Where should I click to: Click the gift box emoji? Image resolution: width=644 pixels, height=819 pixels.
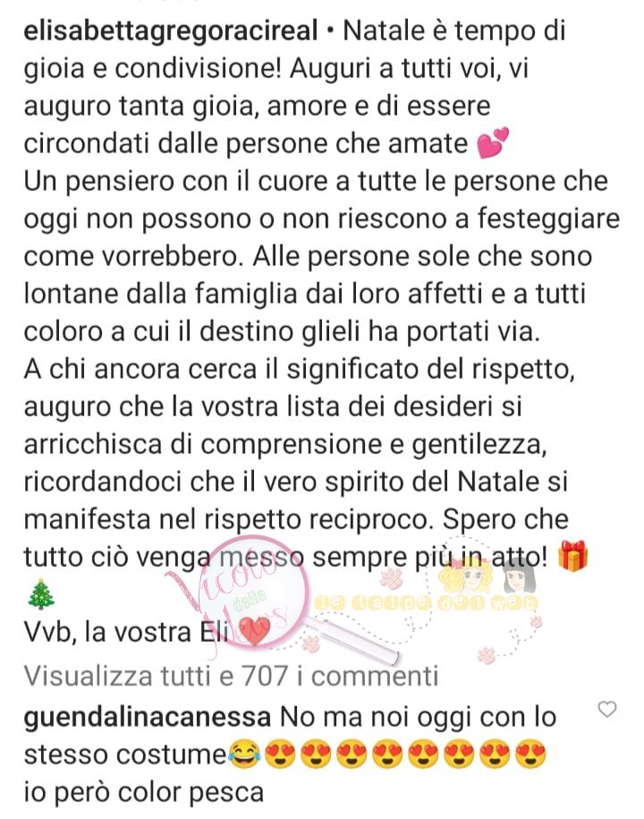572,556
